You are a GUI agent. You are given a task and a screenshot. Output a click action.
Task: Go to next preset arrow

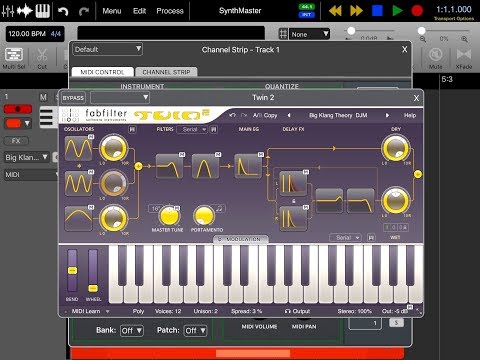(x=387, y=115)
